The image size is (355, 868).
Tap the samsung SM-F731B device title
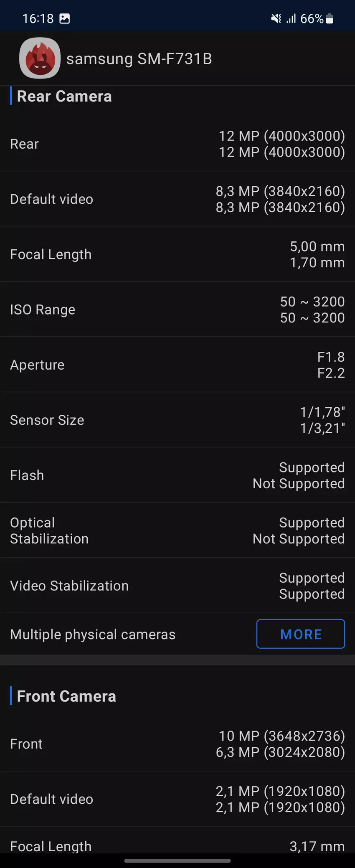point(139,59)
